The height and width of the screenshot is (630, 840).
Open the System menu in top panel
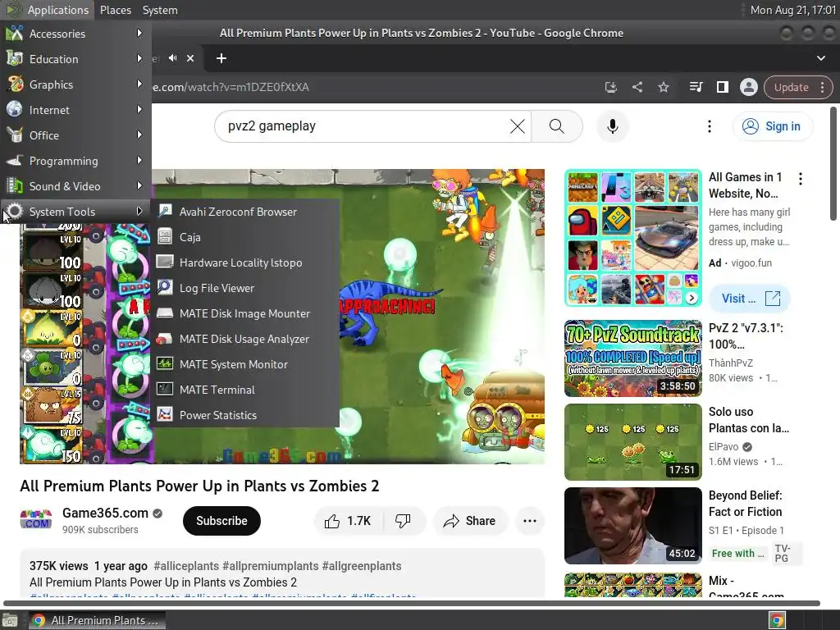coord(160,10)
